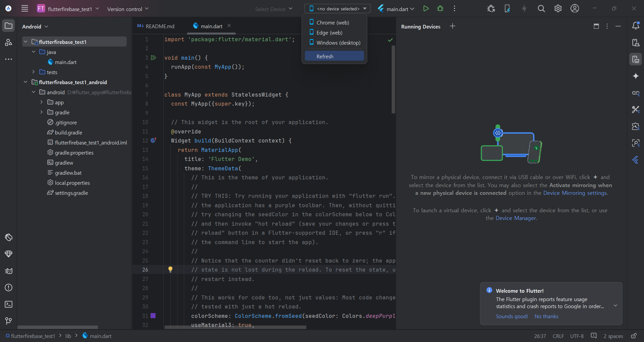The height and width of the screenshot is (342, 644).
Task: Toggle Running Devices window view mode
Action: pos(596,26)
